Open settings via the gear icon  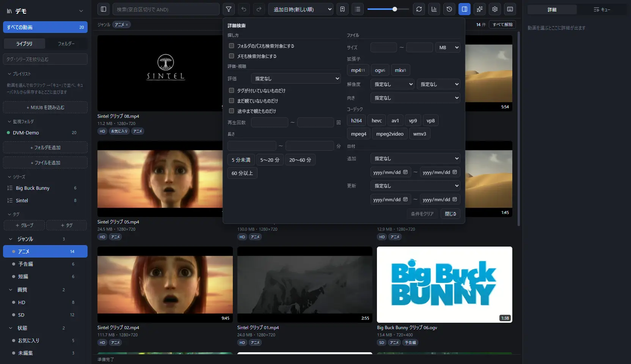(495, 9)
